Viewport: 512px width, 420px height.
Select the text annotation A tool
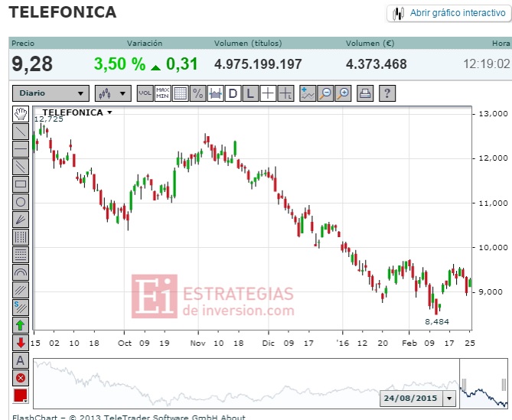[x=21, y=360]
